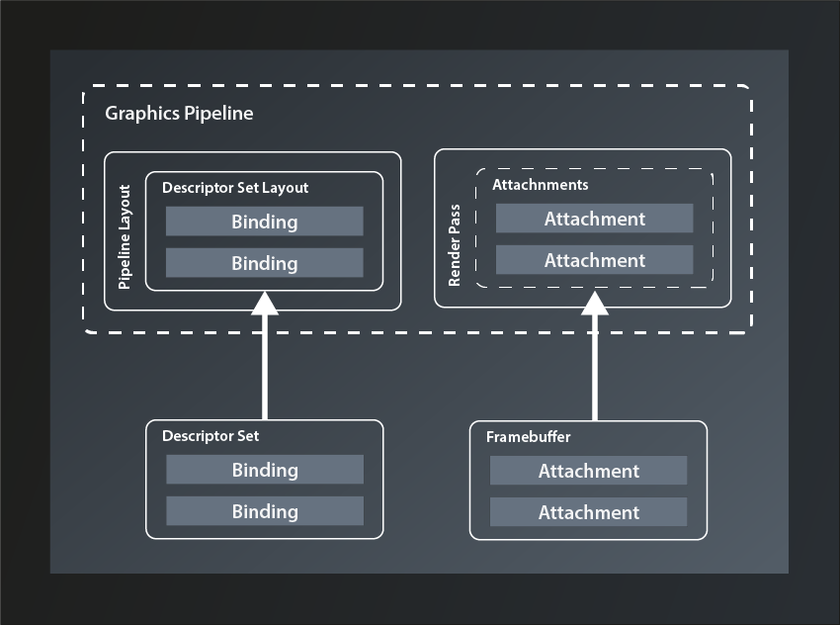Click the top Attachment in Framebuffer
Viewport: 840px width, 625px height.
coord(587,471)
